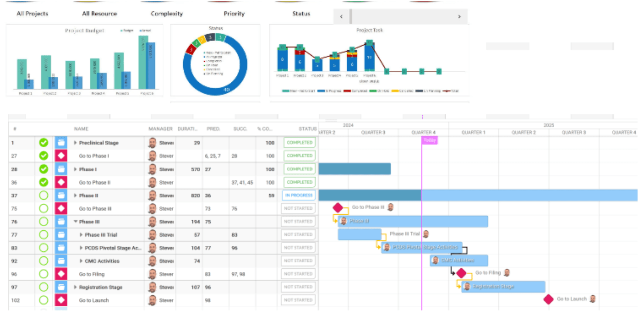Click the MANAGER column header
The width and height of the screenshot is (644, 330).
tap(160, 129)
